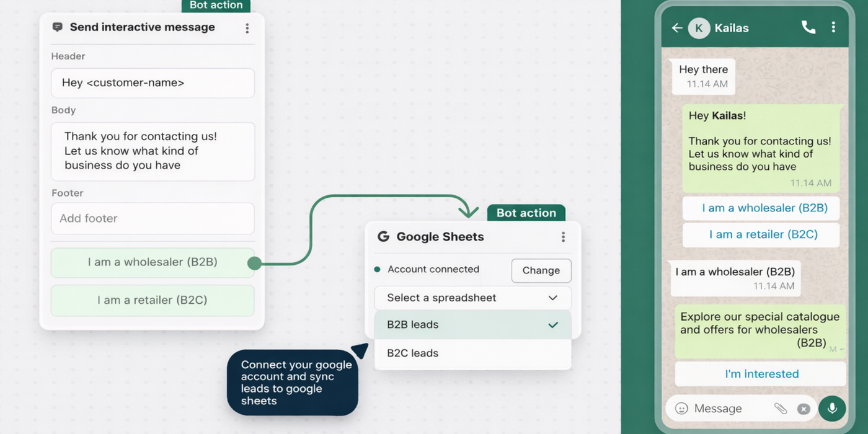The width and height of the screenshot is (868, 434).
Task: Start a voice call with Kailas
Action: 808,27
